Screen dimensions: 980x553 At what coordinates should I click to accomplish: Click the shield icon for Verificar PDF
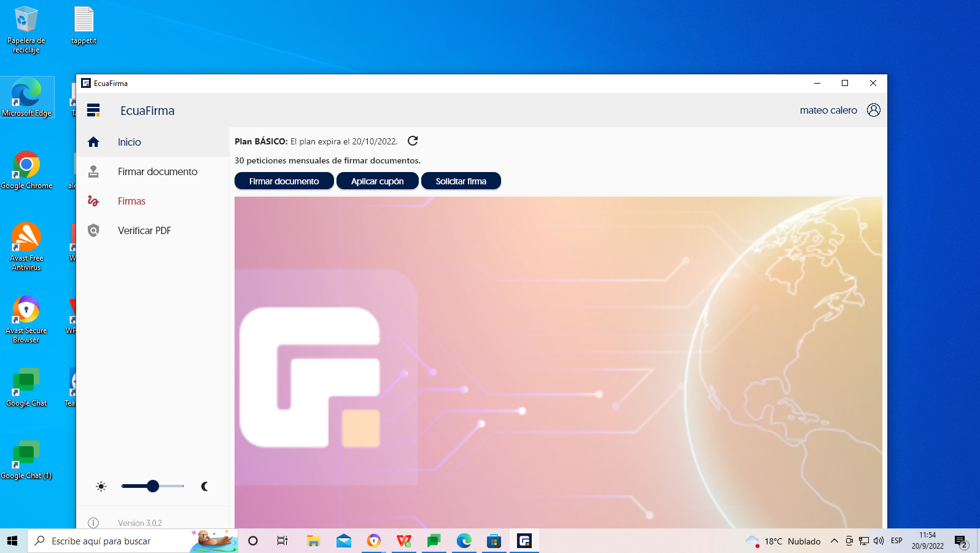click(x=93, y=230)
